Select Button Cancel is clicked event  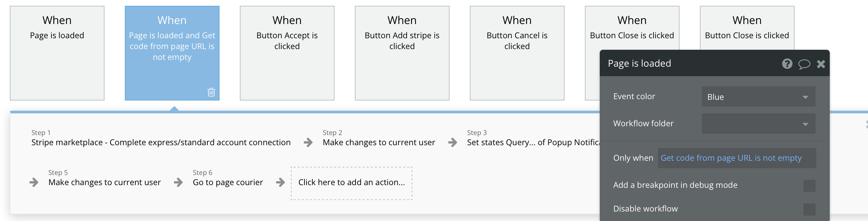click(x=517, y=53)
